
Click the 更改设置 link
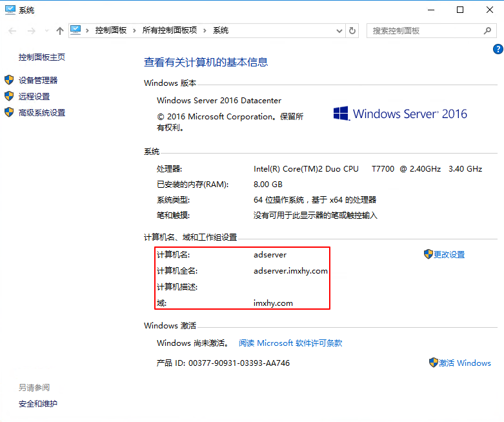tap(449, 254)
